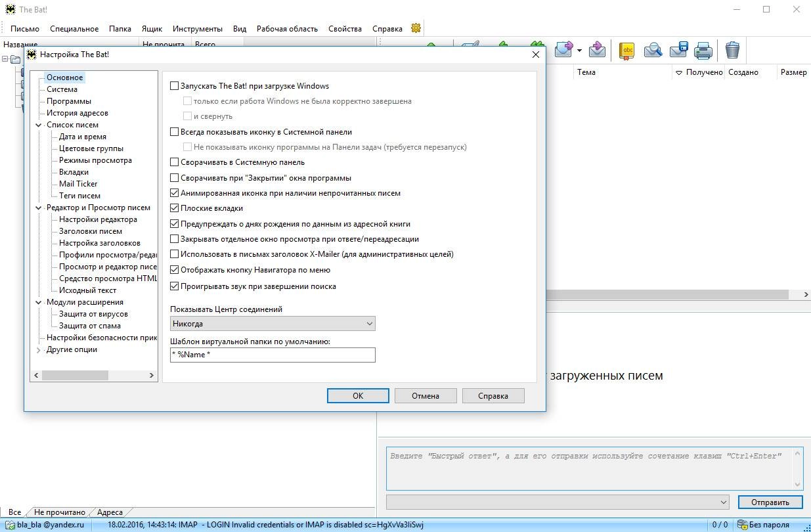Select Защита от спама item
Screen dimensions: 811x532
pos(90,326)
